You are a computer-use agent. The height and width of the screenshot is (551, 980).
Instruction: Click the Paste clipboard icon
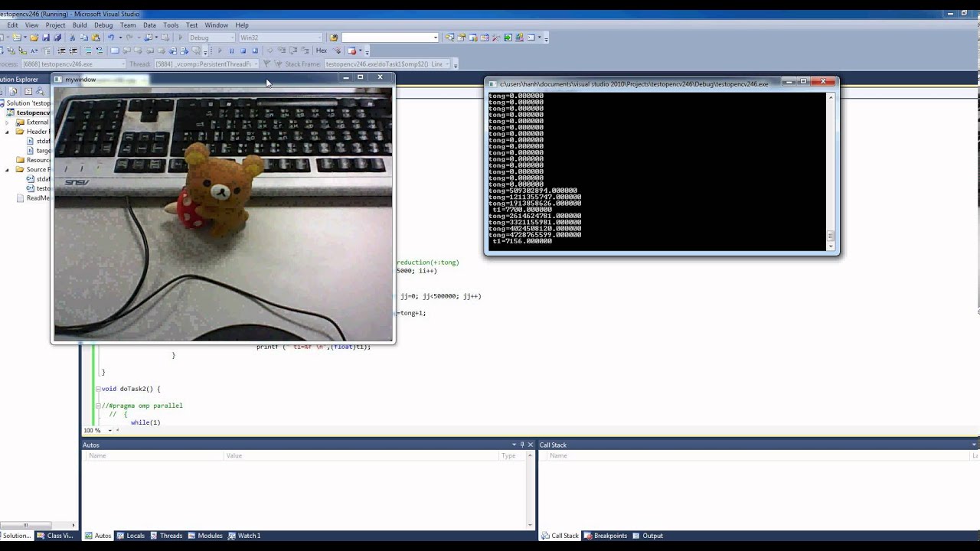point(96,37)
